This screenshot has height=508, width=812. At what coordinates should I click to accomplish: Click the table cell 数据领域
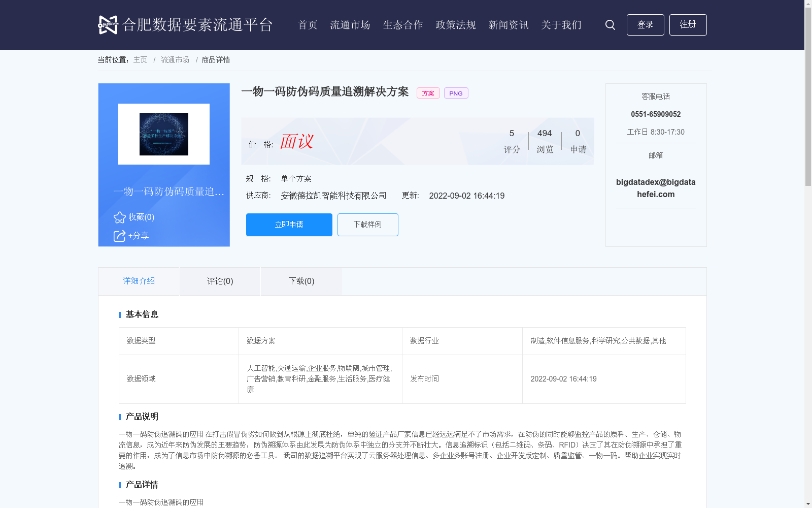coord(179,379)
